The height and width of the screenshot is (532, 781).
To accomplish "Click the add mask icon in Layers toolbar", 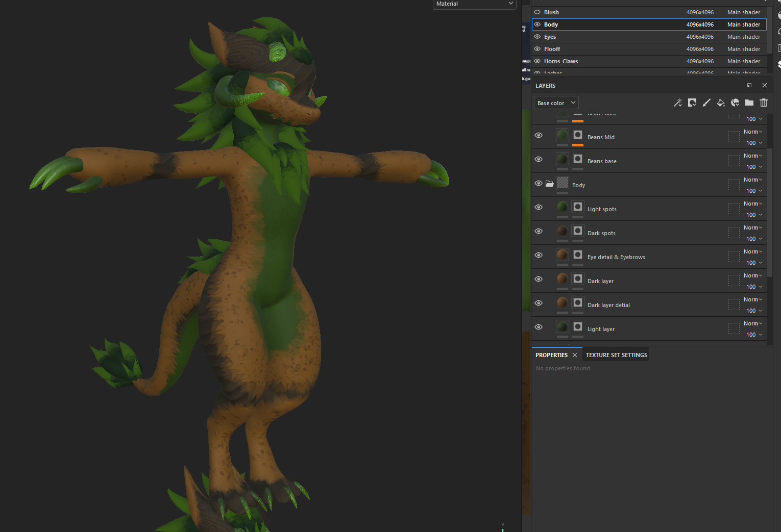I will [692, 103].
